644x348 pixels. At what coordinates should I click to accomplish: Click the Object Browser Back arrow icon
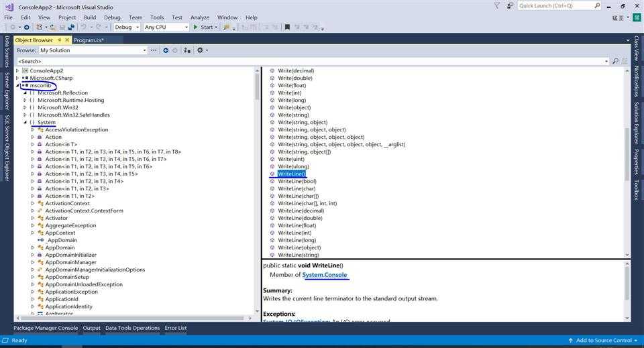[x=166, y=50]
